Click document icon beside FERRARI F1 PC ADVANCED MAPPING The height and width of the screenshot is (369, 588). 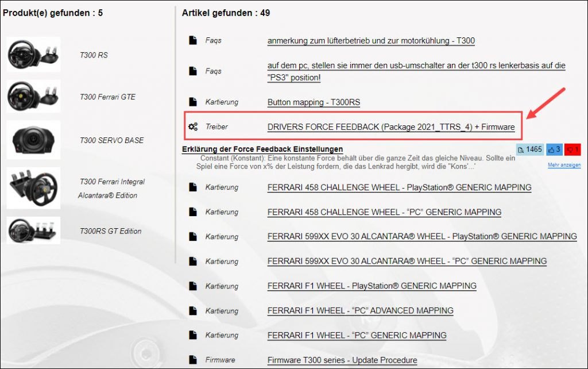click(x=193, y=311)
